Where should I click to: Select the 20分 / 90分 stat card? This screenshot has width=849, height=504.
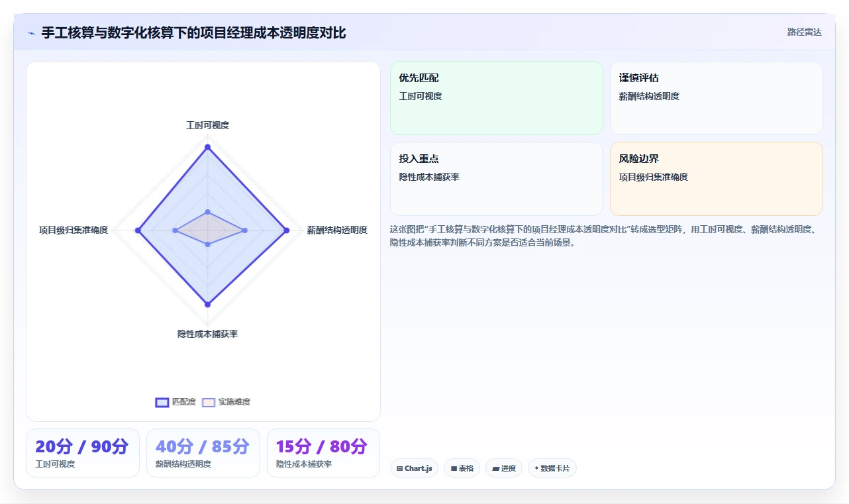[83, 453]
